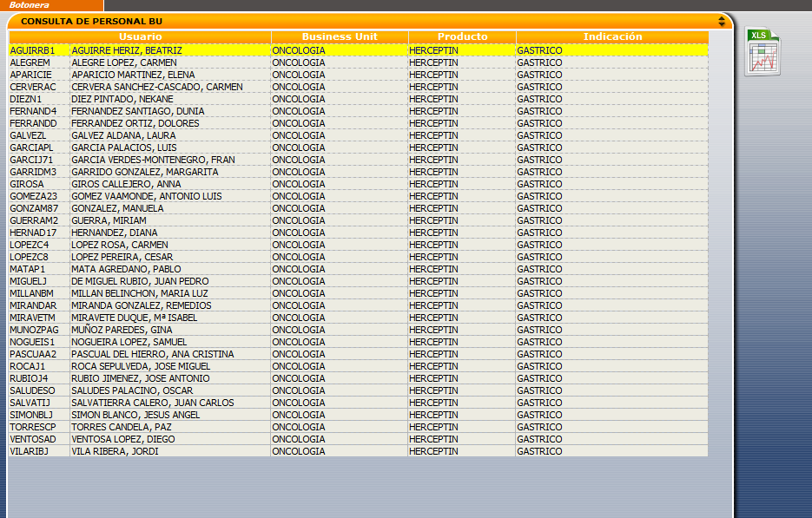Sort by the Producto column header
The height and width of the screenshot is (518, 812).
click(462, 36)
